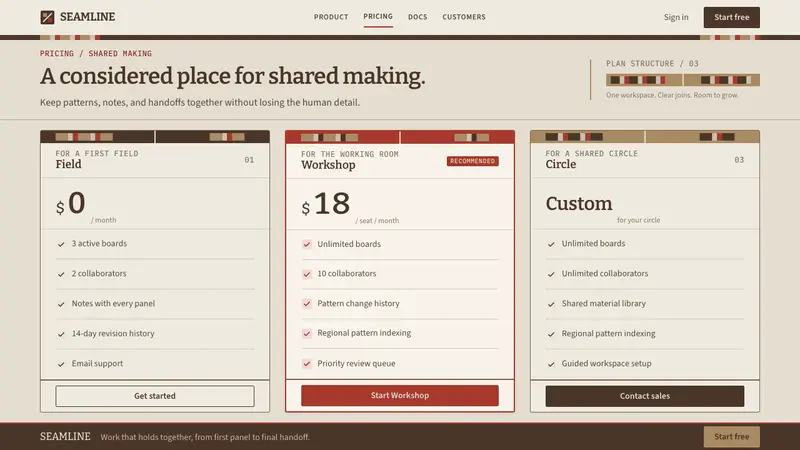Click the checkmark beside Email support
The image size is (800, 450).
click(x=61, y=364)
